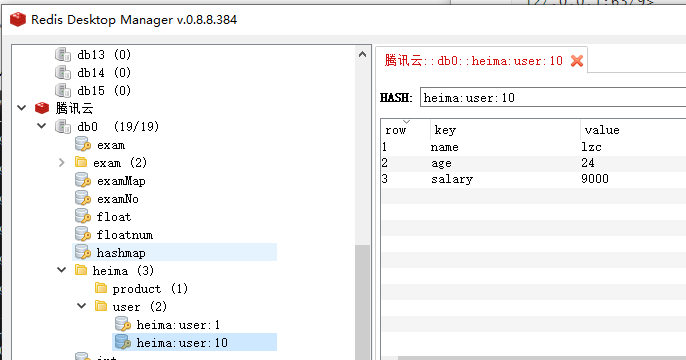The width and height of the screenshot is (686, 360).
Task: Select the product (1) folder label
Action: point(150,289)
